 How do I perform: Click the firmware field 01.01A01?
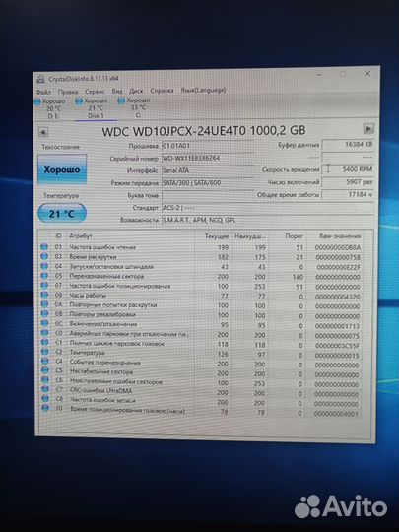pyautogui.click(x=208, y=146)
